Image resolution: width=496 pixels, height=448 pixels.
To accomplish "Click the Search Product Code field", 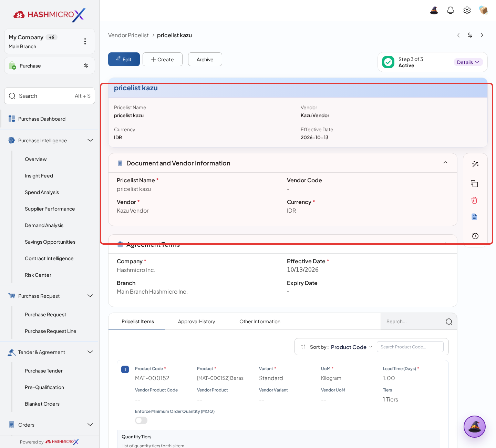I will [410, 347].
